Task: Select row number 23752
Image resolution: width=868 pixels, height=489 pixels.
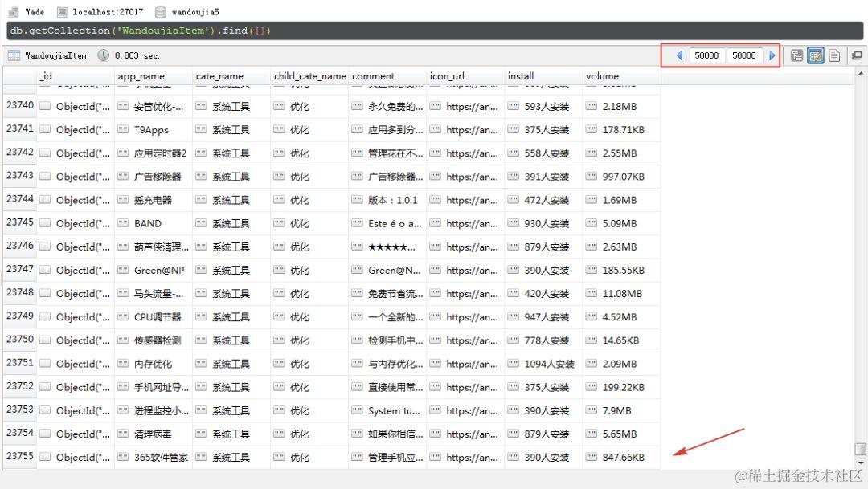Action: 20,386
